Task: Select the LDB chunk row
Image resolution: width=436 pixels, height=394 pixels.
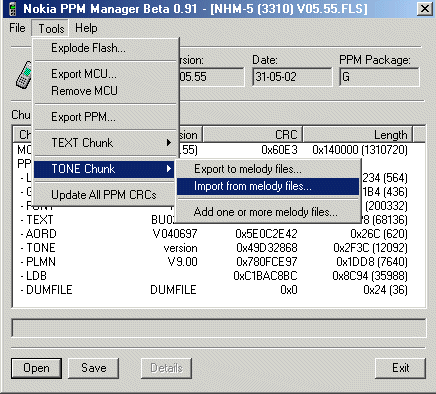Action: pos(219,276)
